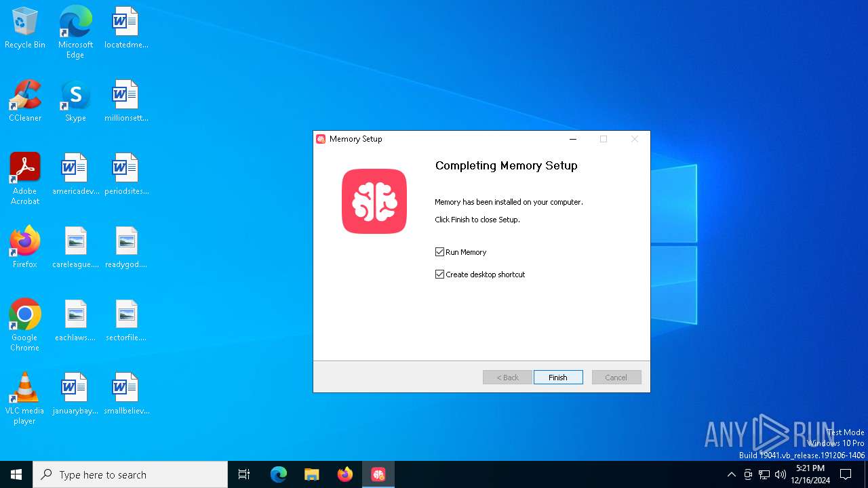Select the smallbeliev Word document icon
The image size is (868, 488).
[125, 394]
